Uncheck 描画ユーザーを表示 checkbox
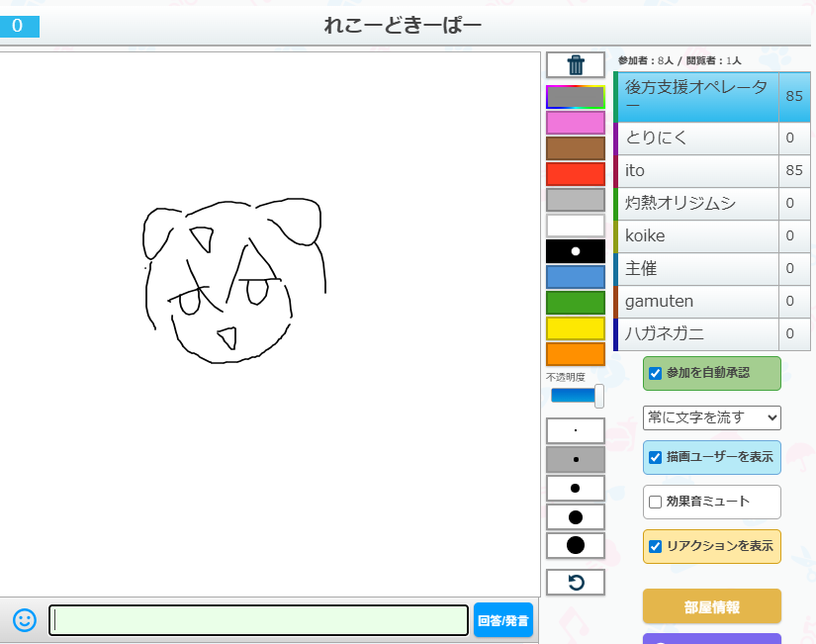The height and width of the screenshot is (644, 816). point(655,458)
